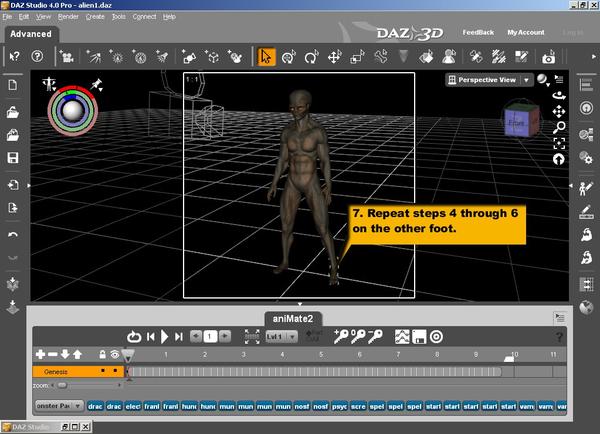
Task: Open the Monster Pack aniBlock dropdown
Action: point(59,406)
